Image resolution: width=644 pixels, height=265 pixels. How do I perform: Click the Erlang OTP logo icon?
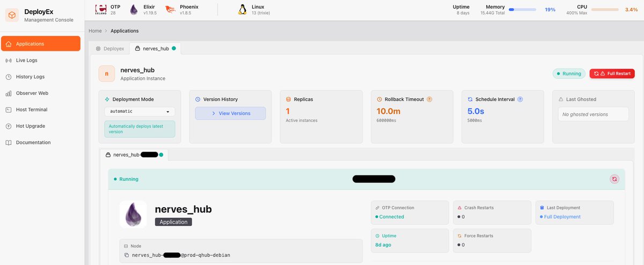tap(100, 9)
